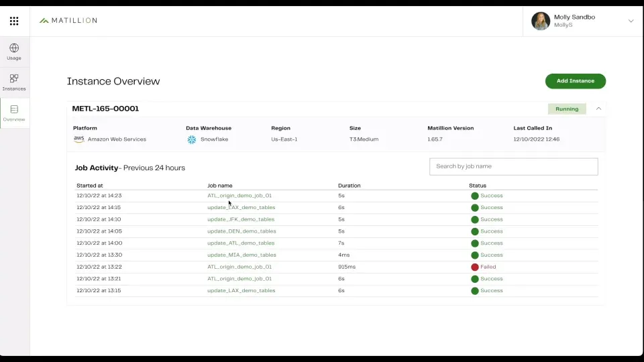Click the Snowflake data warehouse icon
Screen dimensions: 644x362
192,139
